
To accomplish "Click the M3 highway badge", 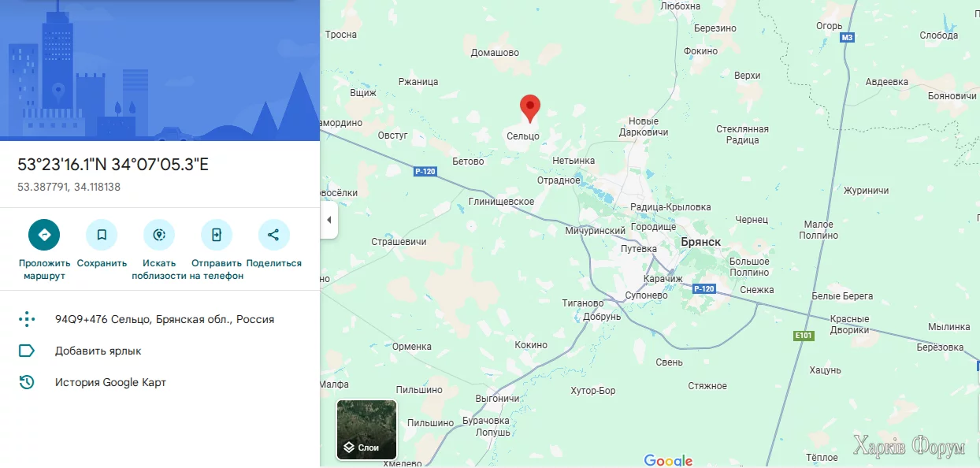I will tap(847, 37).
